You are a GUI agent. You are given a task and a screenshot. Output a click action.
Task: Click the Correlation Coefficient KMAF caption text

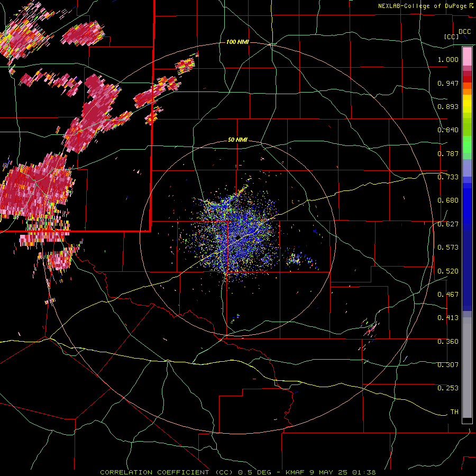point(238,472)
